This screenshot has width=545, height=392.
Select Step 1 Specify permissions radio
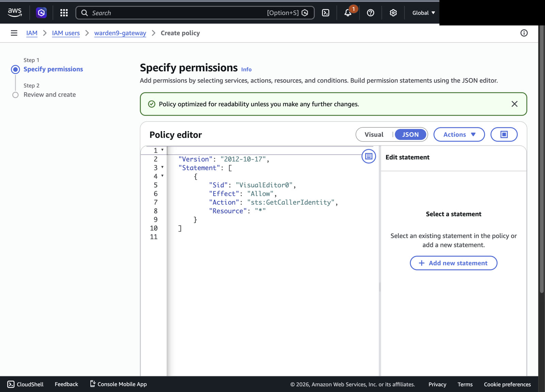coord(15,69)
